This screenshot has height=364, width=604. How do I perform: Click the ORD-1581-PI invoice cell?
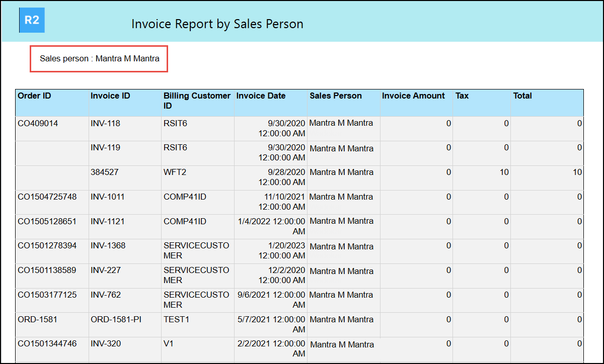116,320
